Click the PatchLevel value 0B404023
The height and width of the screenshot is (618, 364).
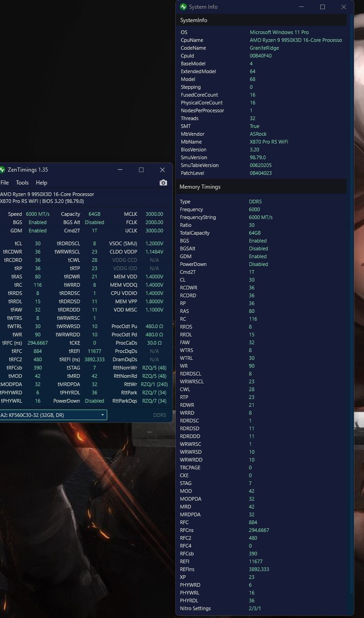260,173
